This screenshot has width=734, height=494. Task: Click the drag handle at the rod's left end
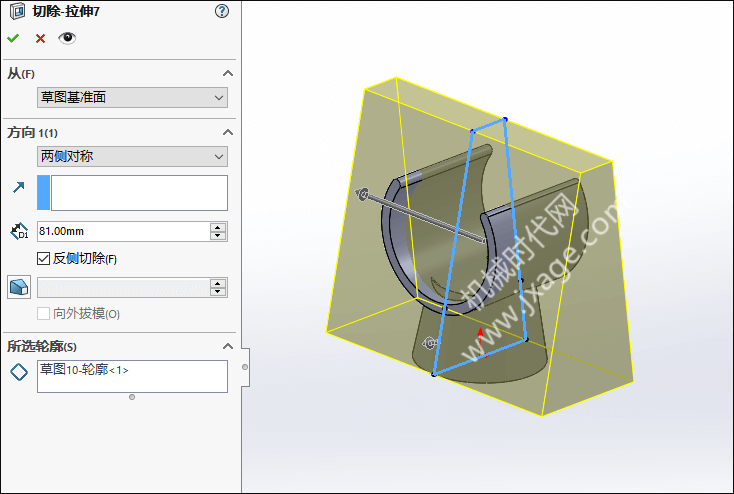[x=361, y=194]
